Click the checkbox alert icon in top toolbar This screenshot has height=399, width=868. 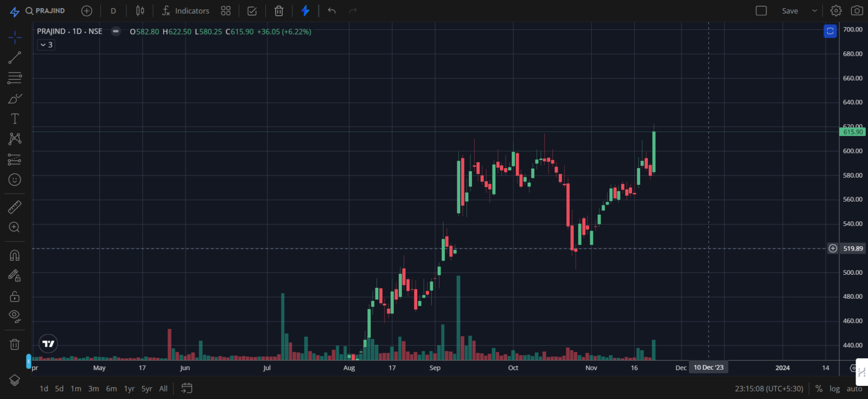252,11
